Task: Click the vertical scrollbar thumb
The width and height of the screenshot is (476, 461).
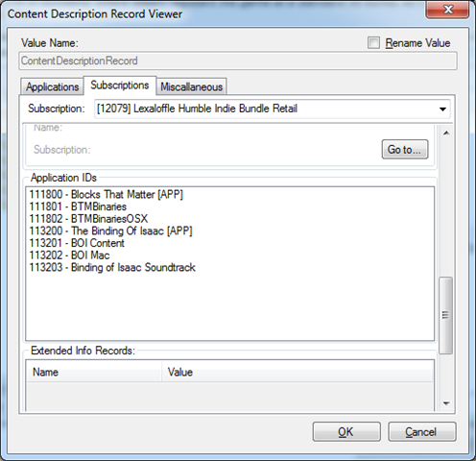Action: tap(445, 315)
